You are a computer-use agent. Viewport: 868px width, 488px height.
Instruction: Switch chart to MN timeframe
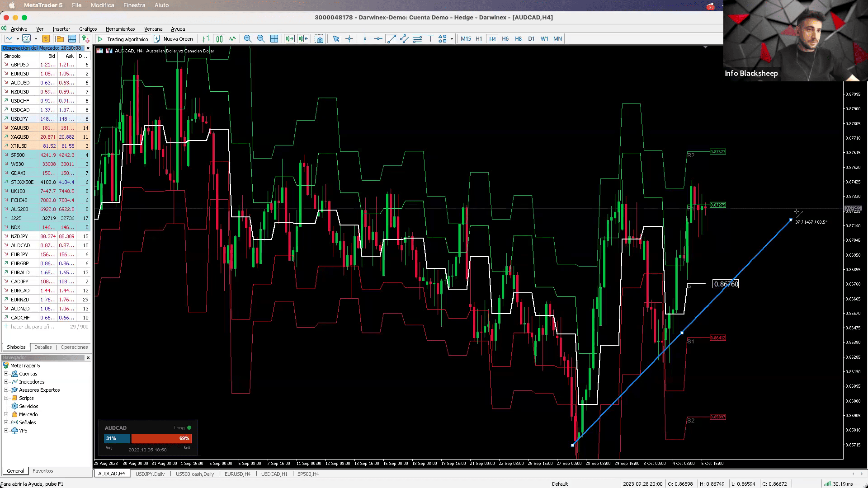point(557,39)
